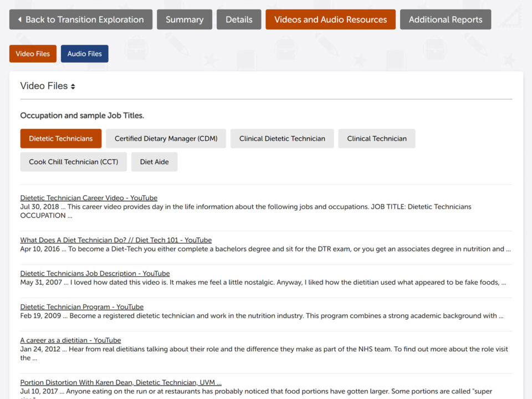Open Dietetic Technician Career Video link
This screenshot has width=532, height=399.
point(89,198)
